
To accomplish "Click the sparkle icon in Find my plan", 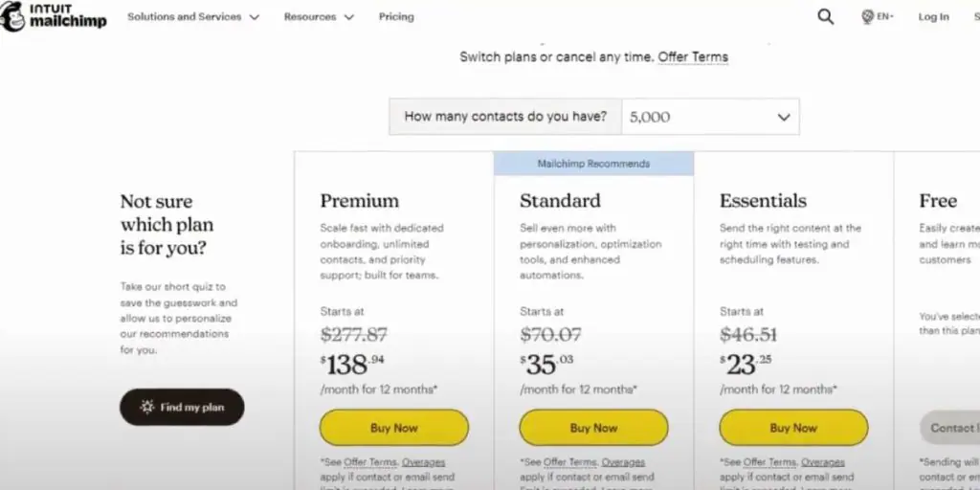I will [x=147, y=407].
